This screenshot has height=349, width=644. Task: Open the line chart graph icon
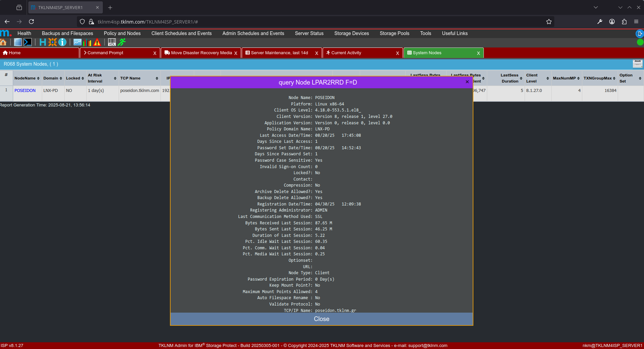tap(78, 42)
